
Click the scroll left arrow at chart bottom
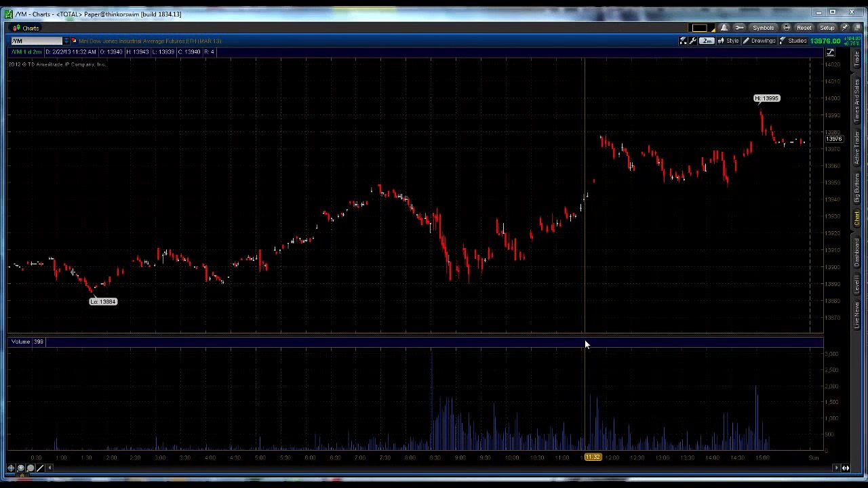coord(49,468)
